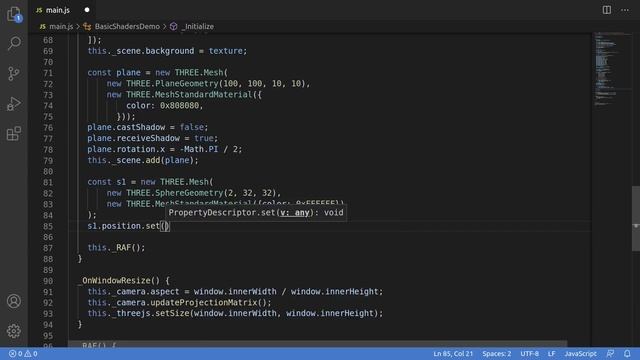
Task: Click the 'this._threejs.setSize' code line
Action: [235, 313]
